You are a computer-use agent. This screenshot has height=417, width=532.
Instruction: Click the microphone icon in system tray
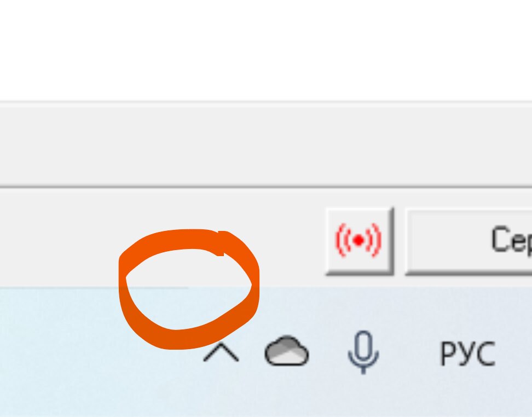(x=363, y=352)
